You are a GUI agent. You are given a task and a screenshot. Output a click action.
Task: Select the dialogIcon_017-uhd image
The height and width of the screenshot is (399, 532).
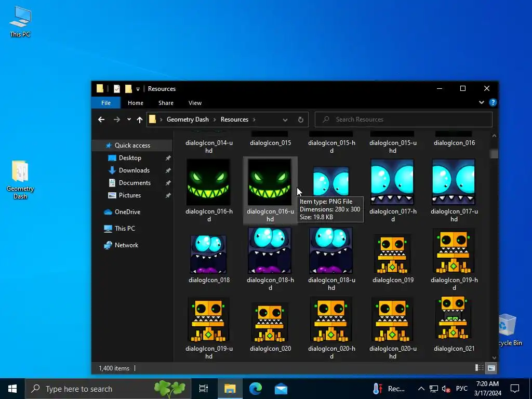point(454,182)
